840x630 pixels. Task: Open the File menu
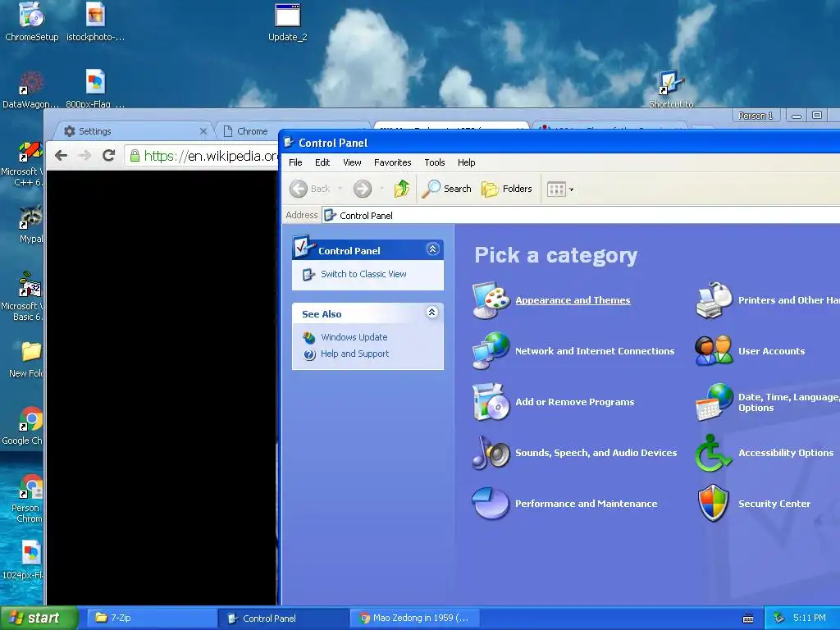(295, 162)
